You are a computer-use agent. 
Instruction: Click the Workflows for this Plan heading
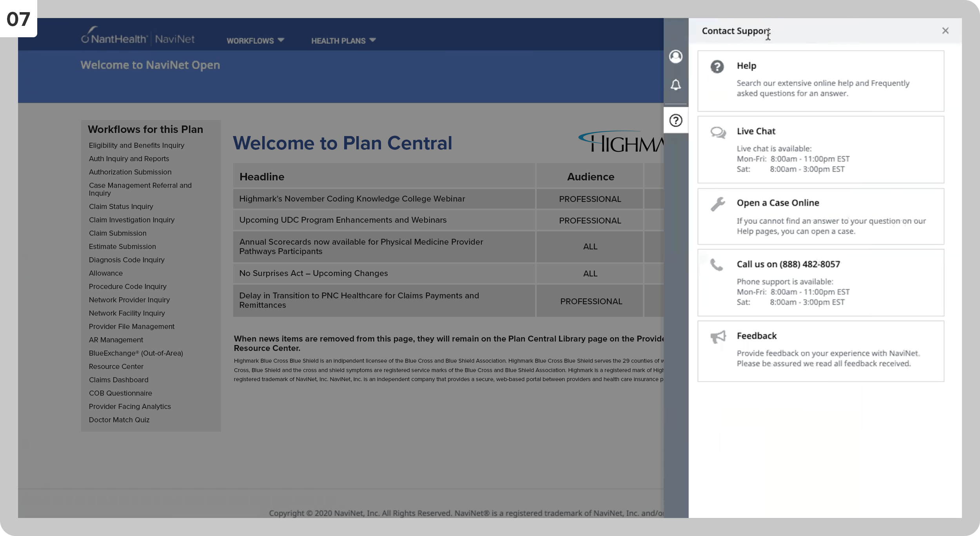point(145,129)
